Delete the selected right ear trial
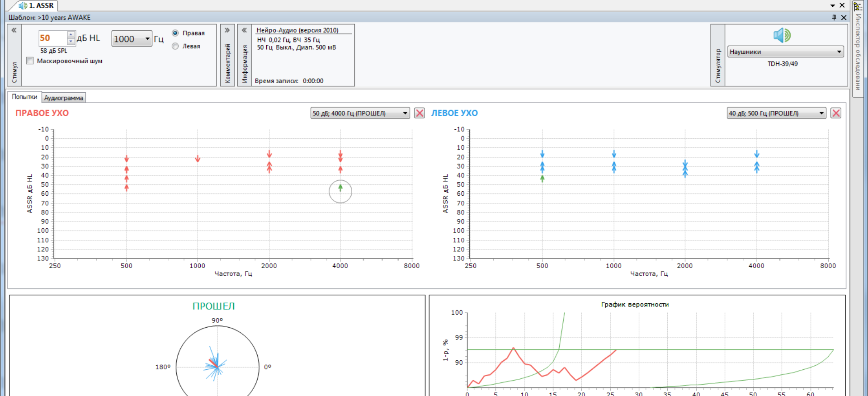Screen dimensions: 868x396 [x=420, y=113]
